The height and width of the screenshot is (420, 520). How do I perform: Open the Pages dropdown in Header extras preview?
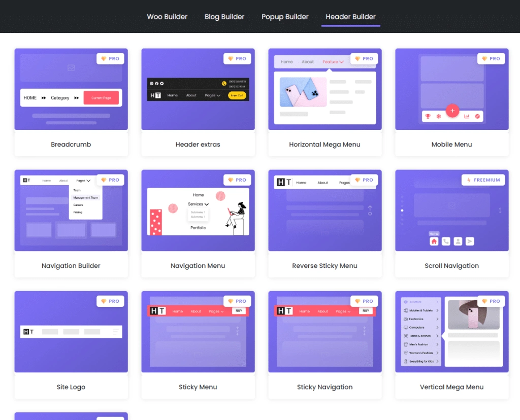tap(212, 95)
